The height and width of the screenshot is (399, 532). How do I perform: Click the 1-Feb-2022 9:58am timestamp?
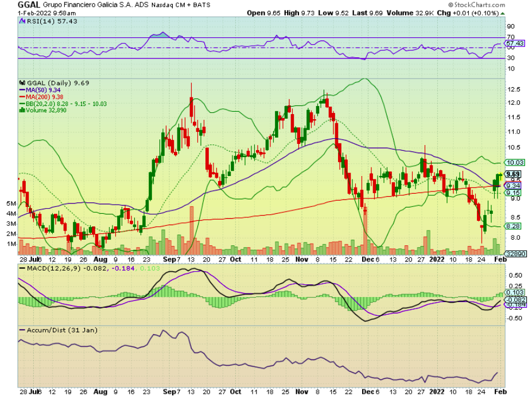click(47, 13)
